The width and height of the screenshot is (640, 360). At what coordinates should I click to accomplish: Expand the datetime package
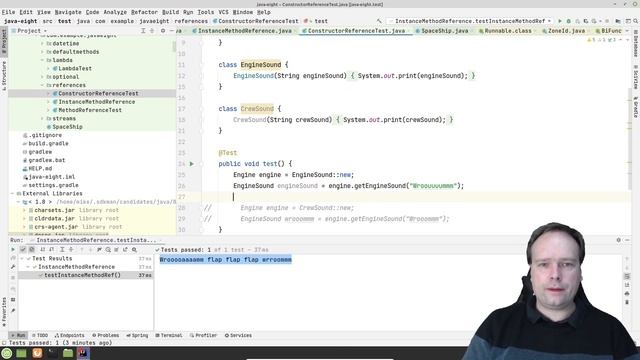[x=42, y=43]
